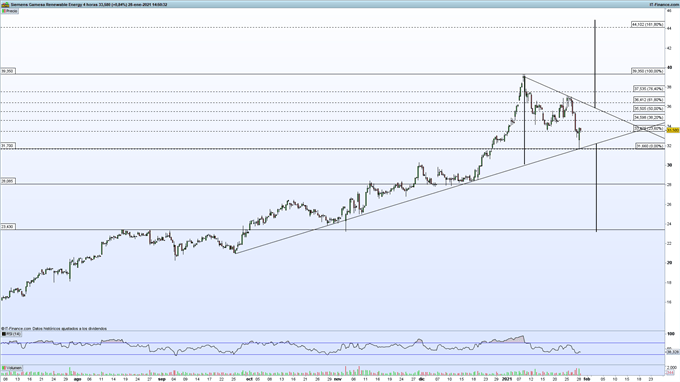Select the 35,505 (50,00%) Fibonacci label
Screen dimensions: 680x382
(x=648, y=109)
